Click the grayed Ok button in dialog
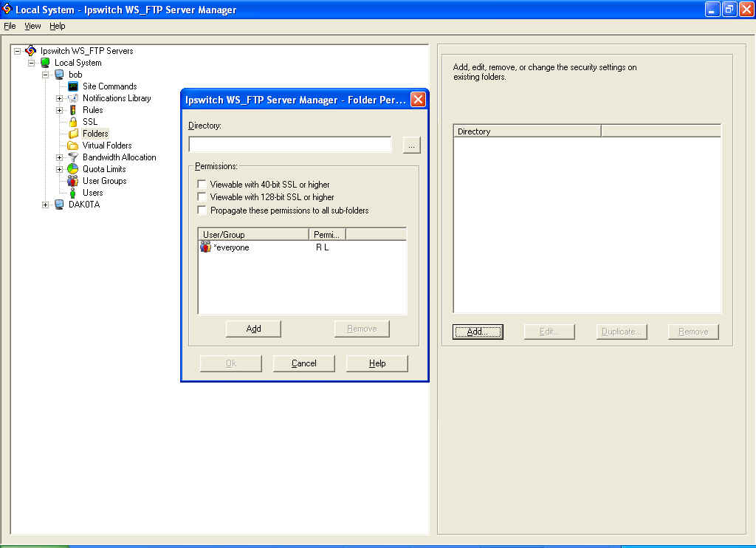Screen dimensions: 756x548 [x=231, y=363]
